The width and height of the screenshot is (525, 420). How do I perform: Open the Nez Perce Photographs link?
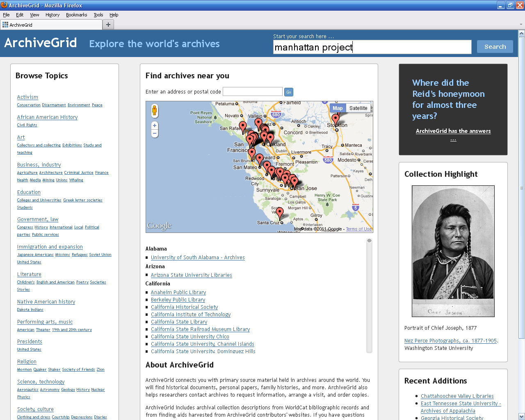coord(450,341)
